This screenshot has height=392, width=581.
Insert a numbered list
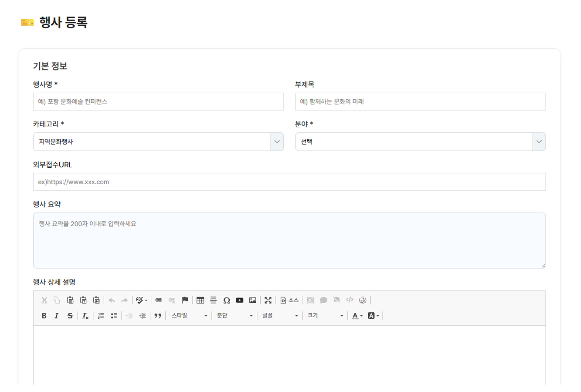click(x=101, y=316)
